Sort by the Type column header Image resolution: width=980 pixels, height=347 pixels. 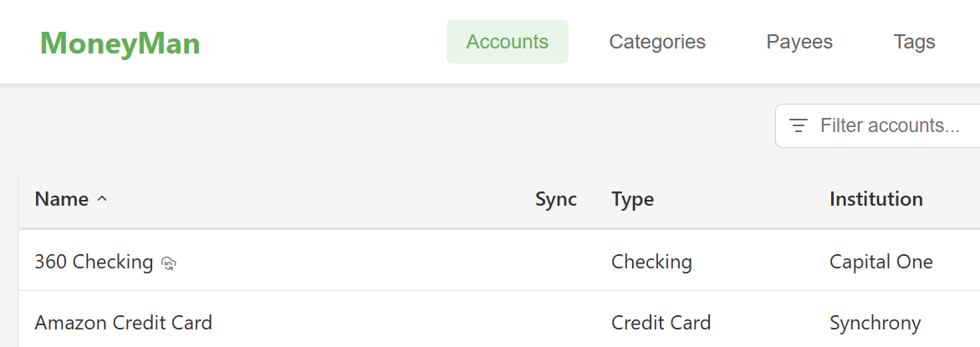[632, 199]
